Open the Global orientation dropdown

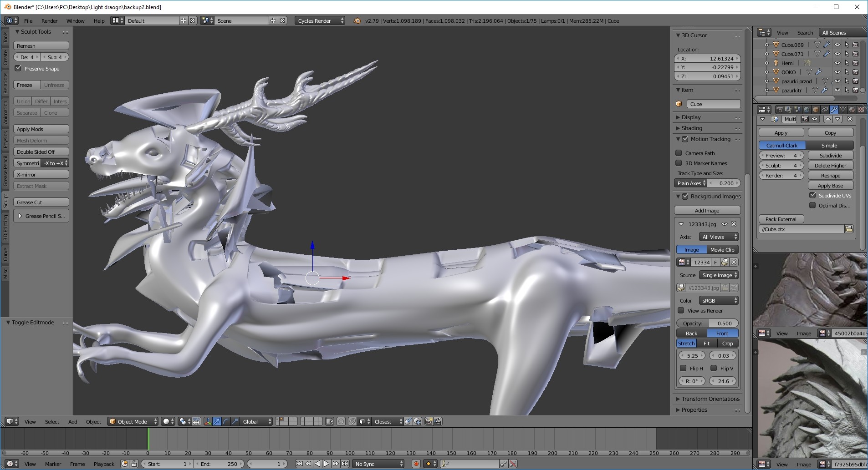pos(256,422)
